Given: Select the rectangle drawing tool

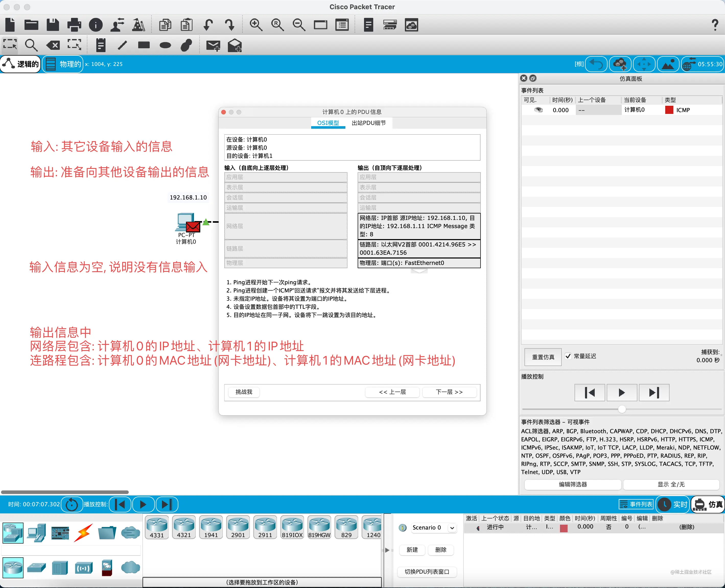Looking at the screenshot, I should click(x=144, y=45).
